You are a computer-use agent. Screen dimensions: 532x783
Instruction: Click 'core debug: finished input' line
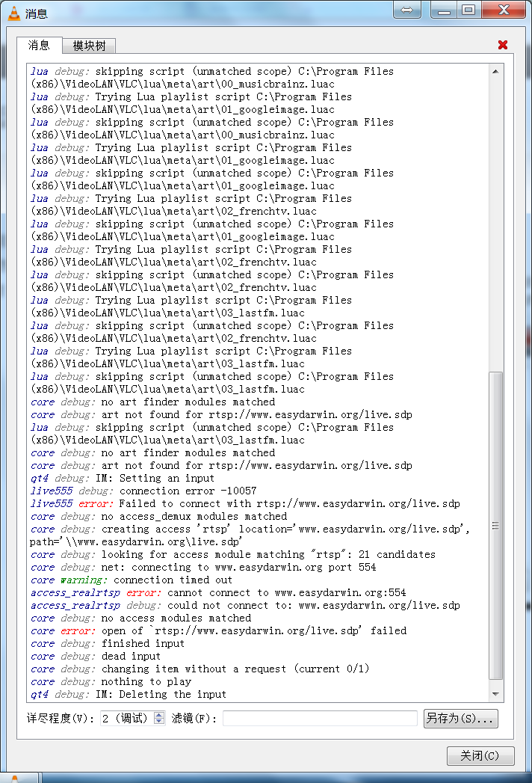coord(108,644)
